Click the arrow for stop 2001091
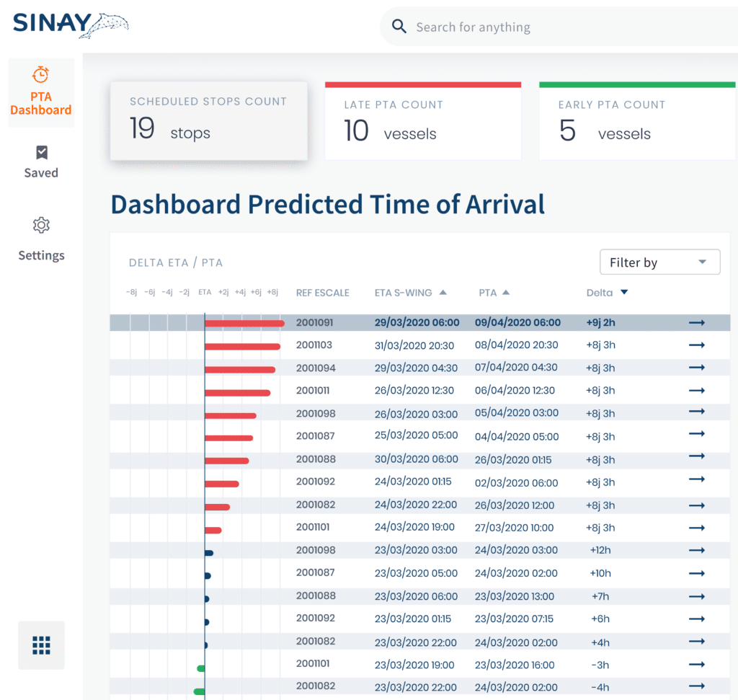 pos(696,323)
